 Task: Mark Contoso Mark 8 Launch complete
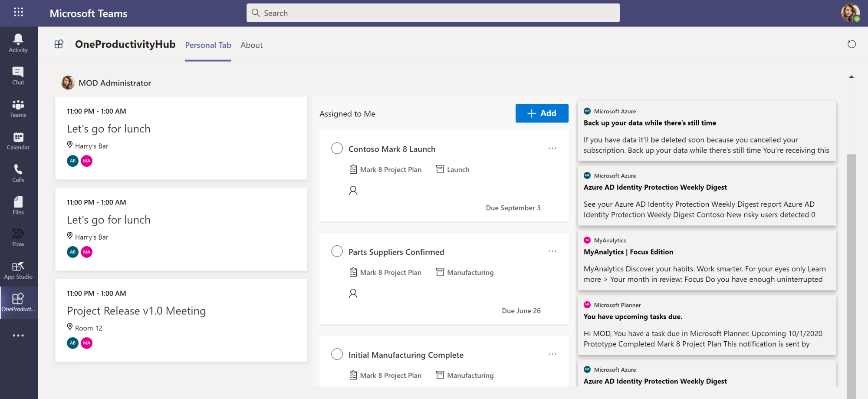[337, 148]
